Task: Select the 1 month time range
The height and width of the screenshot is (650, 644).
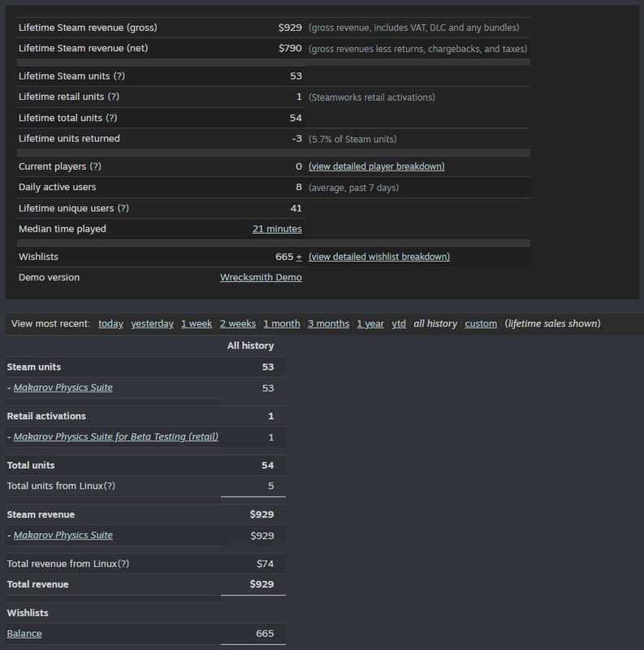Action: coord(282,323)
